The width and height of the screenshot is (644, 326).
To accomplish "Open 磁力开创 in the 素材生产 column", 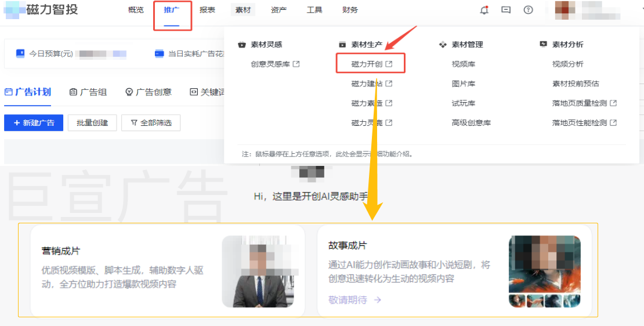I will click(x=367, y=64).
